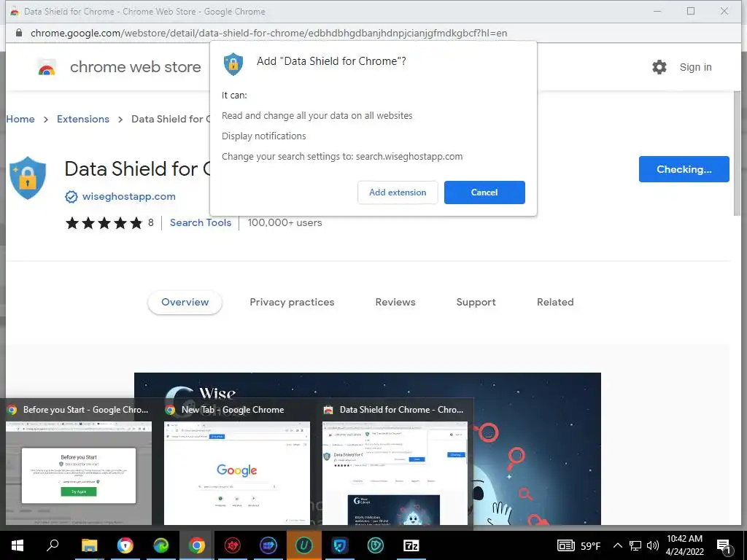Open the volume speaker tray icon
This screenshot has height=560, width=747.
653,545
